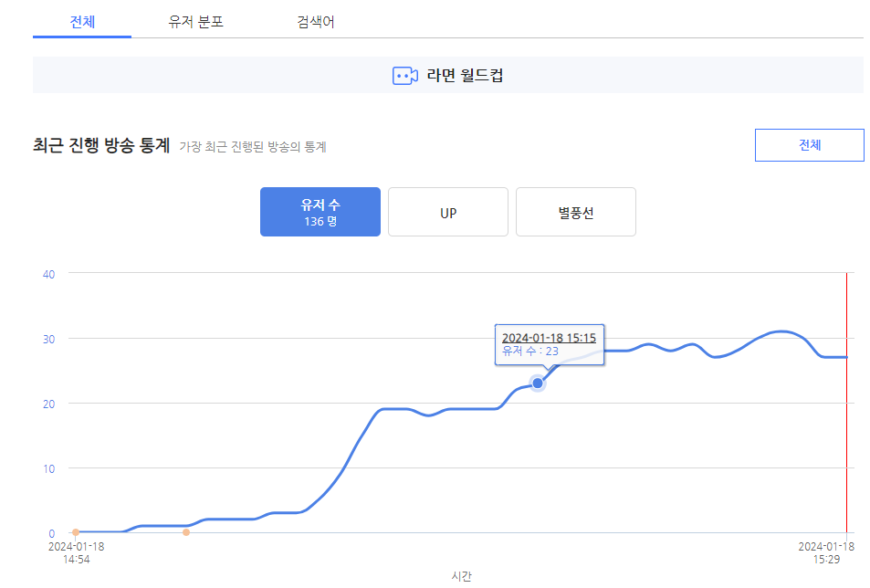
Task: Click the 최근 진행 방송 통계 heading
Action: pyautogui.click(x=101, y=145)
